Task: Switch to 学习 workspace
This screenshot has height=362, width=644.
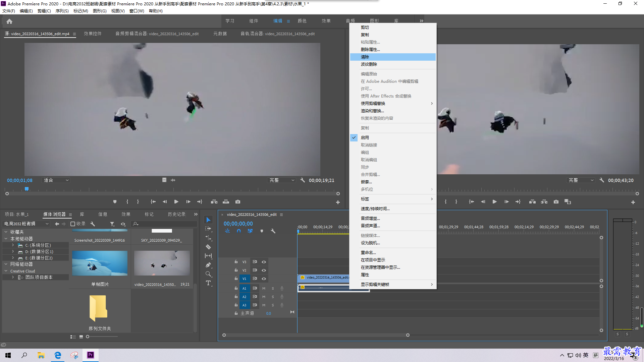Action: point(230,21)
